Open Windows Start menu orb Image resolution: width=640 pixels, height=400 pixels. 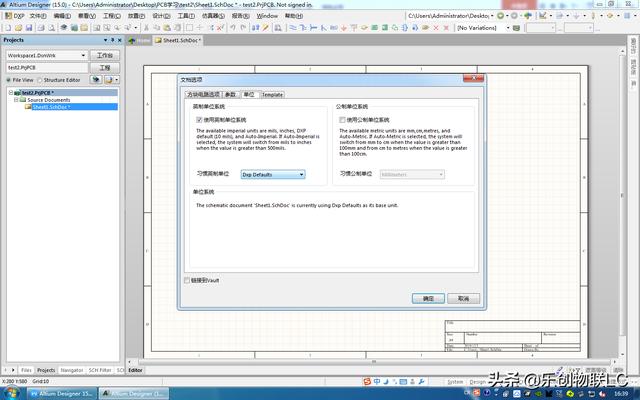point(11,393)
